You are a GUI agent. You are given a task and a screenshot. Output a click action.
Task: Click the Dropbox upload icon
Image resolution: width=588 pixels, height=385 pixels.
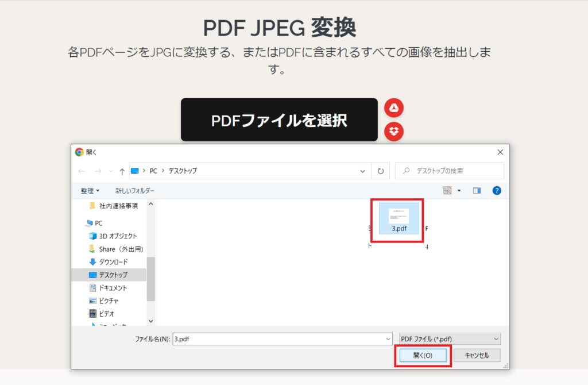click(x=394, y=132)
